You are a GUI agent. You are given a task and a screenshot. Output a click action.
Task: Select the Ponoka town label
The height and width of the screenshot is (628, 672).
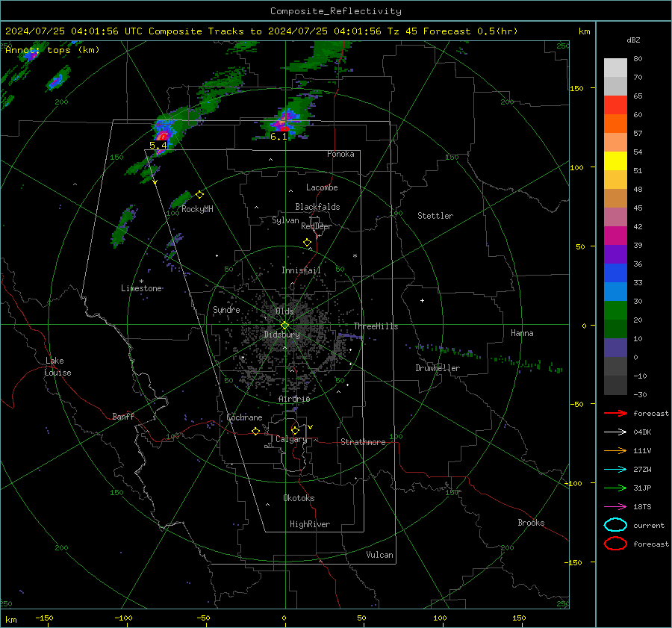point(340,154)
